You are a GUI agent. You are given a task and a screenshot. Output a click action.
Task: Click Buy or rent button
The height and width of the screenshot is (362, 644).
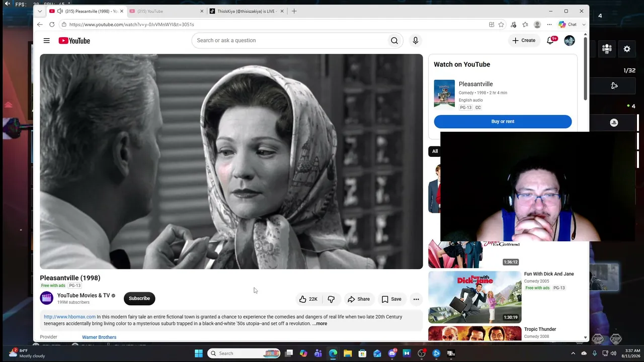click(503, 122)
